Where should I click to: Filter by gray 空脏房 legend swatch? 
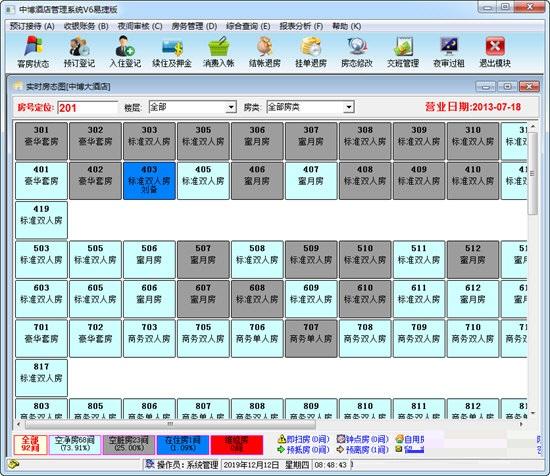coord(129,444)
